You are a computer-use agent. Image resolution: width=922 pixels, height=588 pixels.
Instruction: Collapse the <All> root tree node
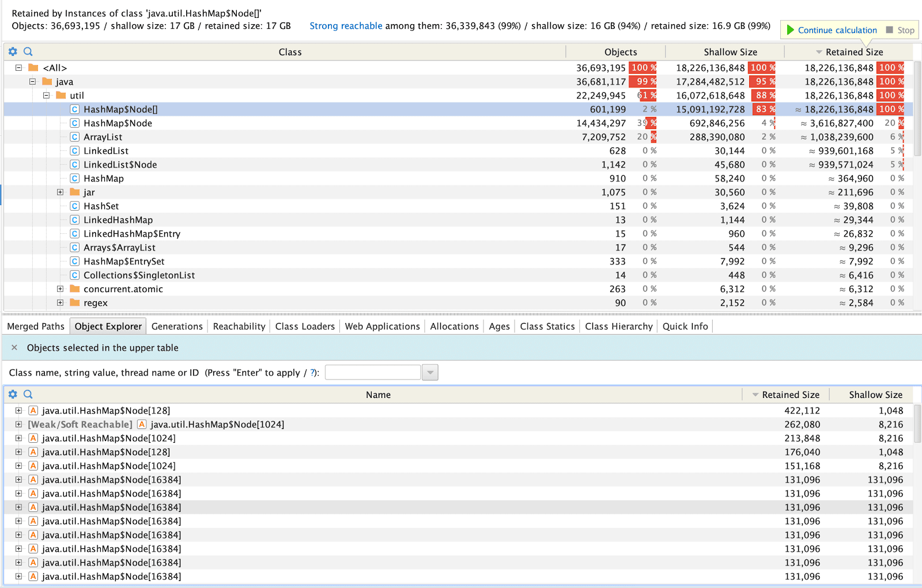pyautogui.click(x=18, y=68)
